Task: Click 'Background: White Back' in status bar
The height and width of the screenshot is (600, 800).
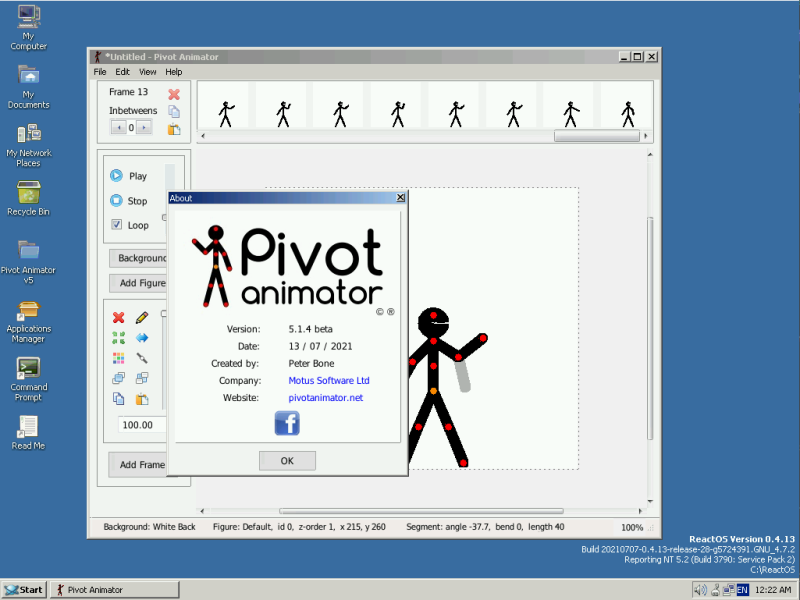Action: 149,527
